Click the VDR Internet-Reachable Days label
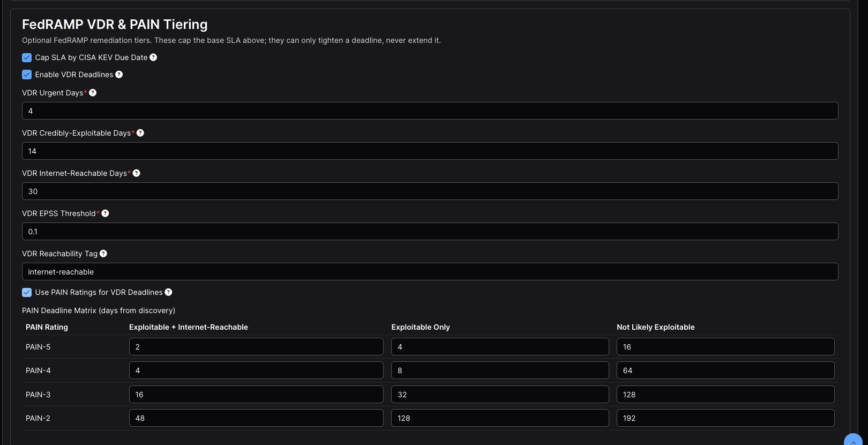 click(74, 173)
